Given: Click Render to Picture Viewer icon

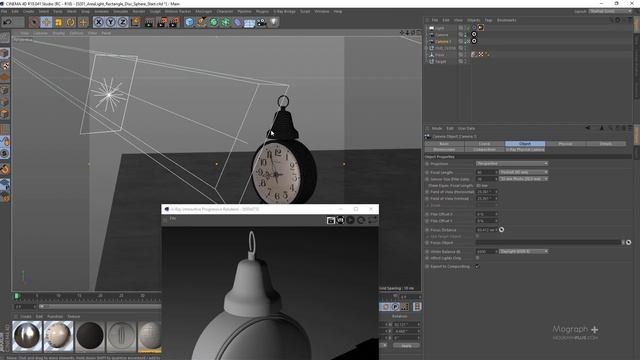Looking at the screenshot, I should pyautogui.click(x=162, y=22).
